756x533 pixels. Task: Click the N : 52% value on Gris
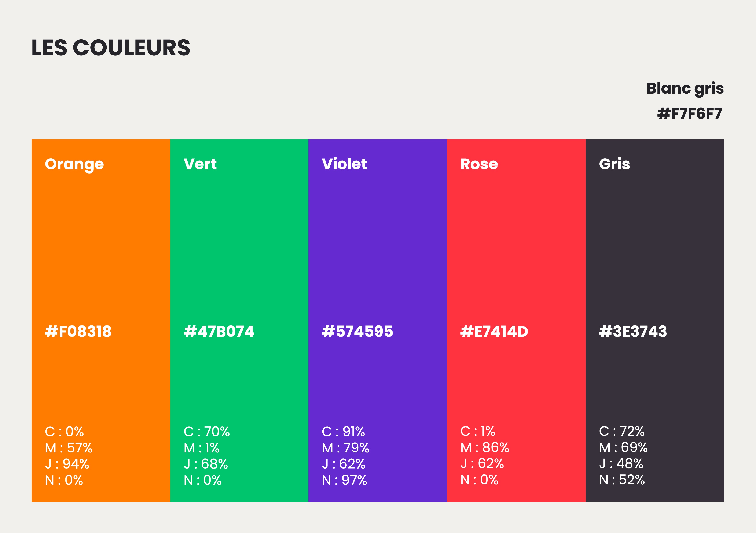[x=622, y=480]
